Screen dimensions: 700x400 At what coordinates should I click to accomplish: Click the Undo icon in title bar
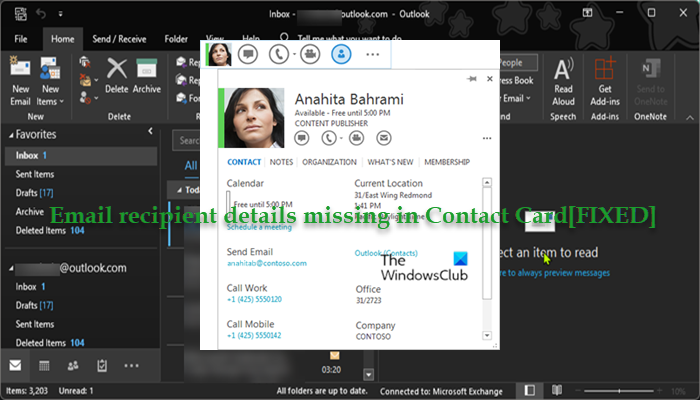[x=41, y=14]
